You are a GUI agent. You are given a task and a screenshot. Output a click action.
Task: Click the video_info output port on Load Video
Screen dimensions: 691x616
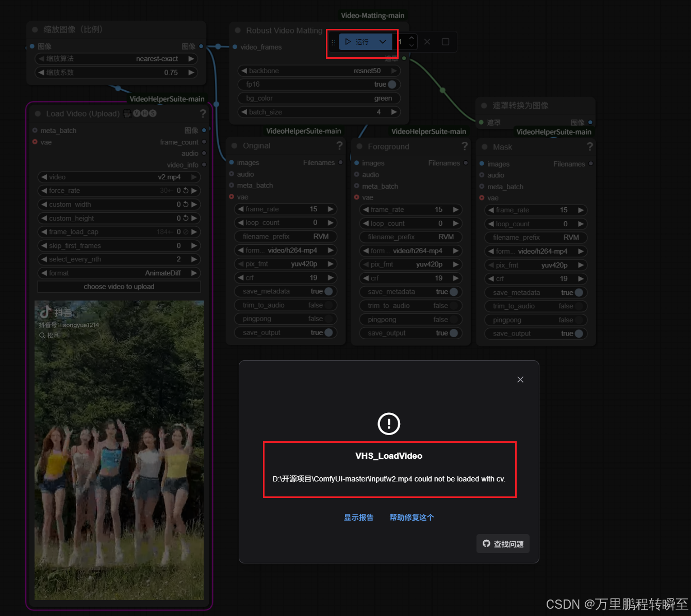coord(204,165)
